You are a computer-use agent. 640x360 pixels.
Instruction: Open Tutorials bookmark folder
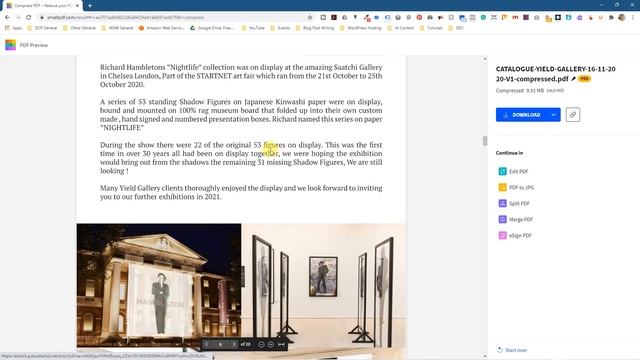(431, 28)
